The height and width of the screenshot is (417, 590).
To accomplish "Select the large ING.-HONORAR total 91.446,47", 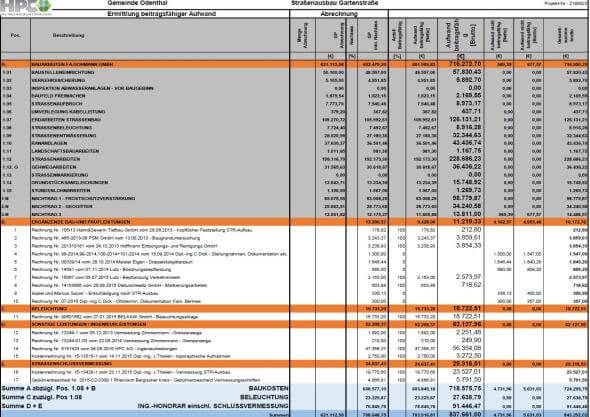I will (x=467, y=406).
